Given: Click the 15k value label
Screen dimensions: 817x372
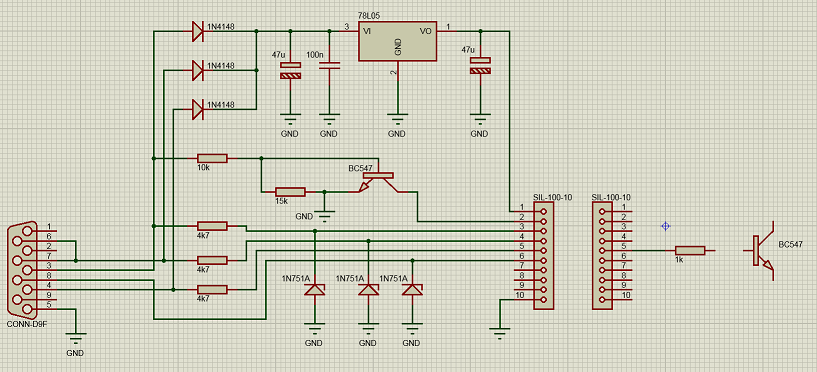Looking at the screenshot, I should tap(282, 201).
